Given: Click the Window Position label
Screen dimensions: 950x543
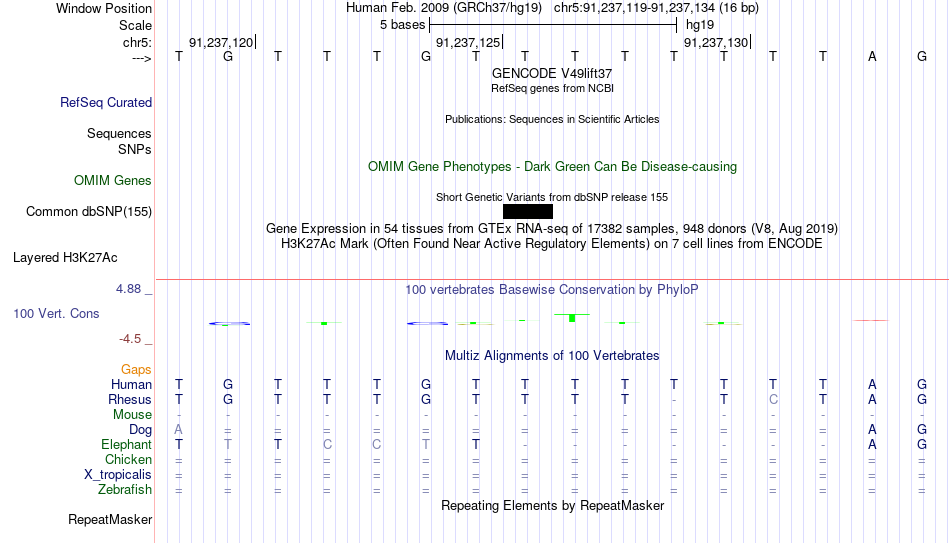Looking at the screenshot, I should pyautogui.click(x=104, y=8).
